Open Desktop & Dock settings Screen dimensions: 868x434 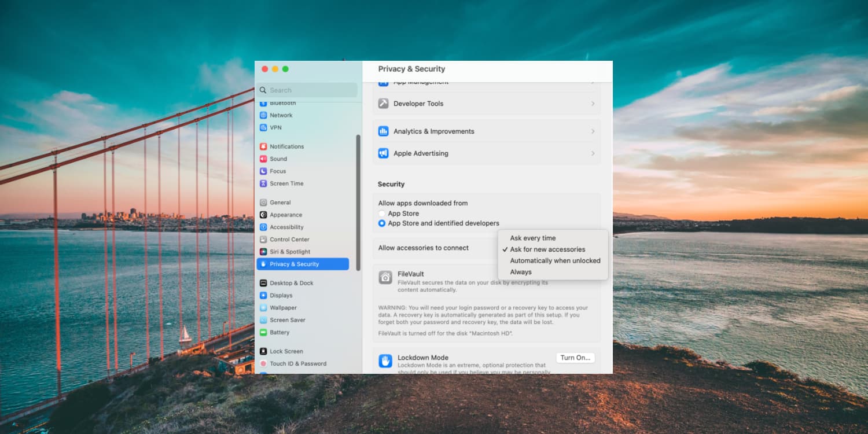coord(291,283)
